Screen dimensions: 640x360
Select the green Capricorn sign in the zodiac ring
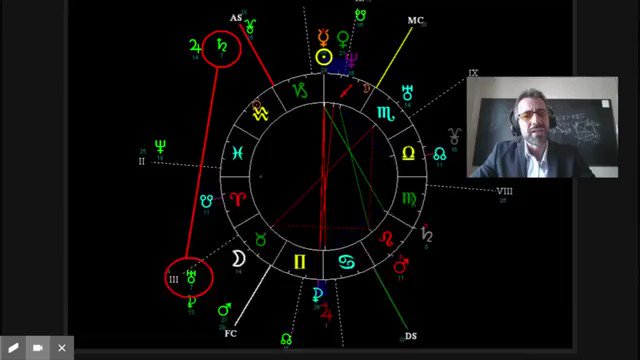click(x=300, y=91)
